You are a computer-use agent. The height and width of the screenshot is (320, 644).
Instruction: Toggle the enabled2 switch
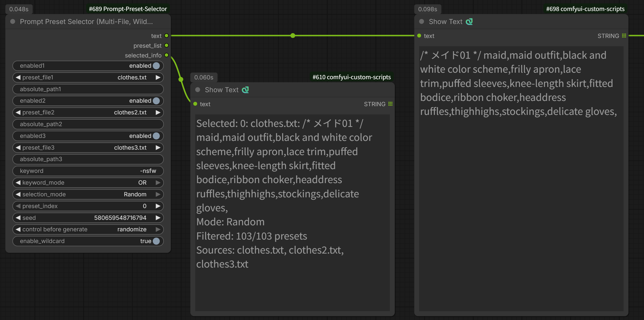(x=156, y=101)
